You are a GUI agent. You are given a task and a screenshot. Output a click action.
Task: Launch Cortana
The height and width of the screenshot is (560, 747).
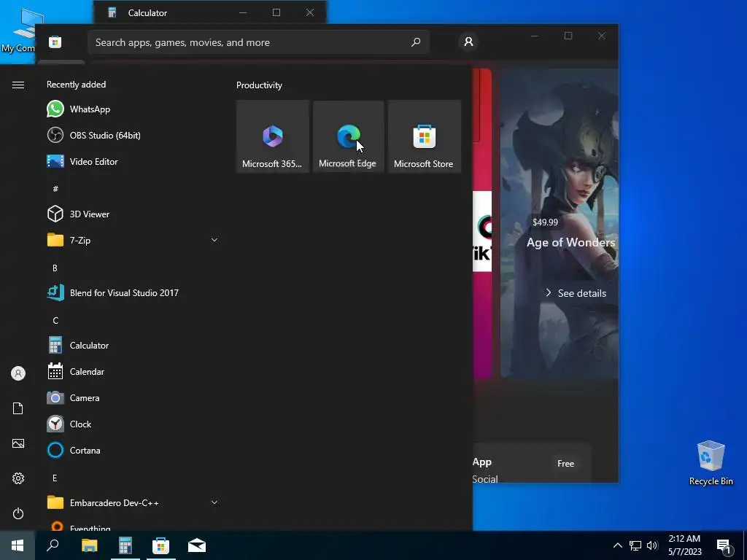133,450
